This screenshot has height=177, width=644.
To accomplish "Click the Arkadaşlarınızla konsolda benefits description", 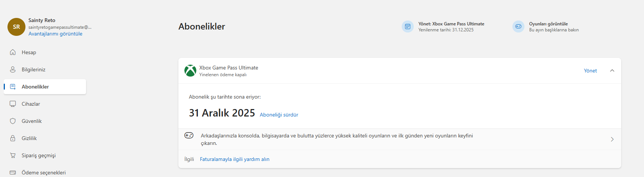I will click(337, 139).
